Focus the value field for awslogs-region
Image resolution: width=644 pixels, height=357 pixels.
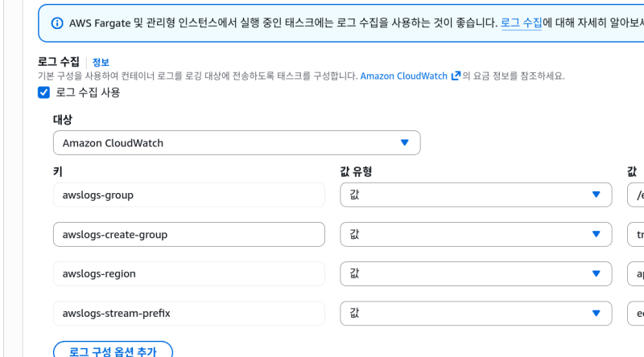pyautogui.click(x=636, y=273)
